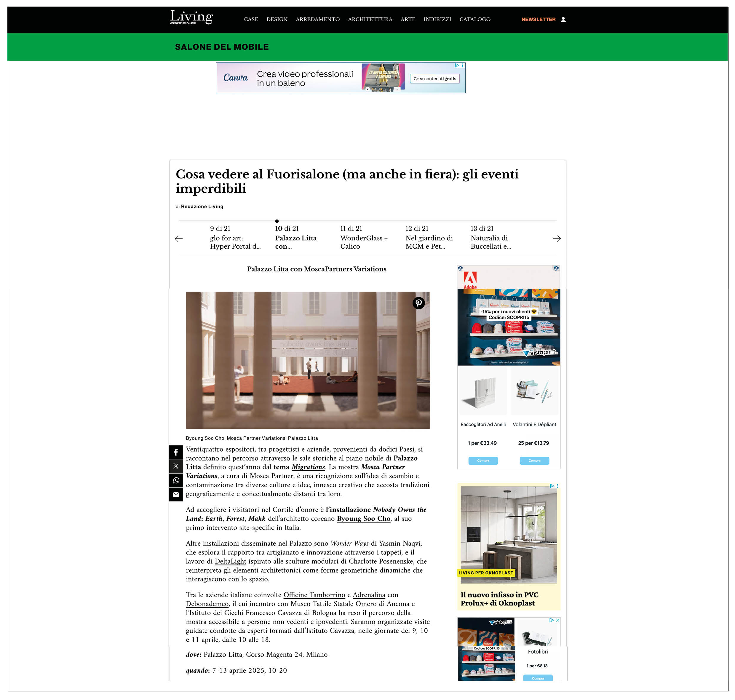Screen dimensions: 735x700
Task: Select slide 12 Nel giardino di MCM
Action: pos(429,237)
